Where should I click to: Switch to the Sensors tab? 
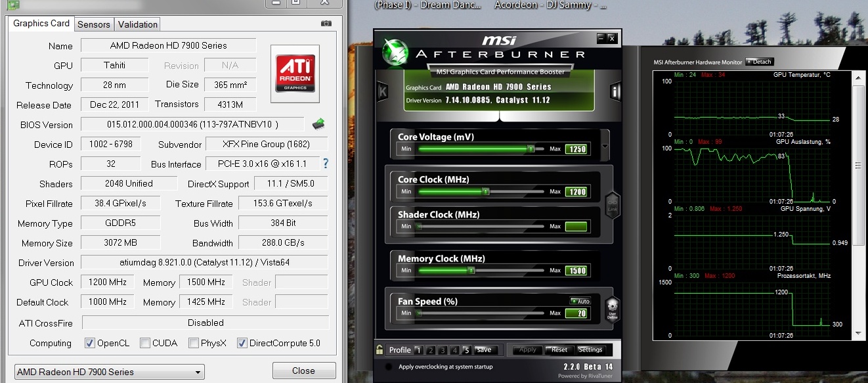click(x=94, y=24)
